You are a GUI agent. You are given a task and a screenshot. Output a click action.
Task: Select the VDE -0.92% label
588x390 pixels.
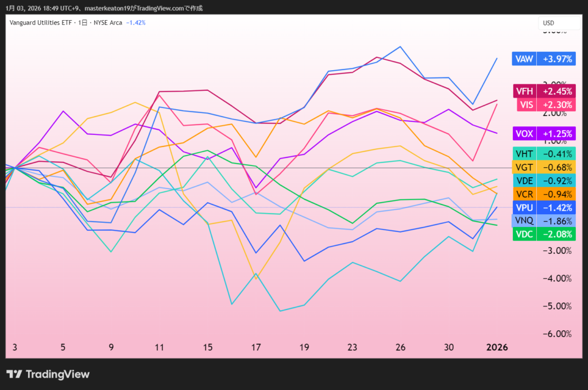pos(544,180)
